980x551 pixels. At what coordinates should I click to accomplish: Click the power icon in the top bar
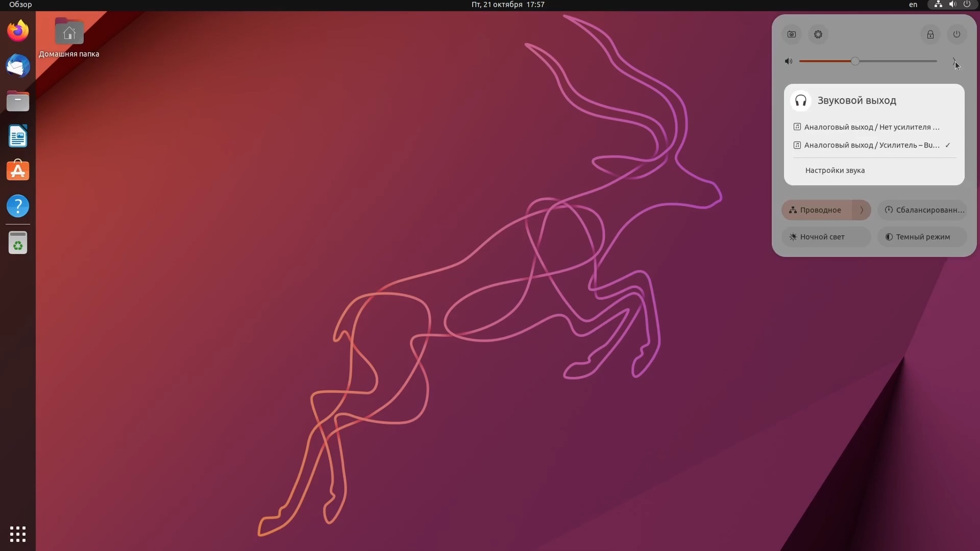point(967,5)
